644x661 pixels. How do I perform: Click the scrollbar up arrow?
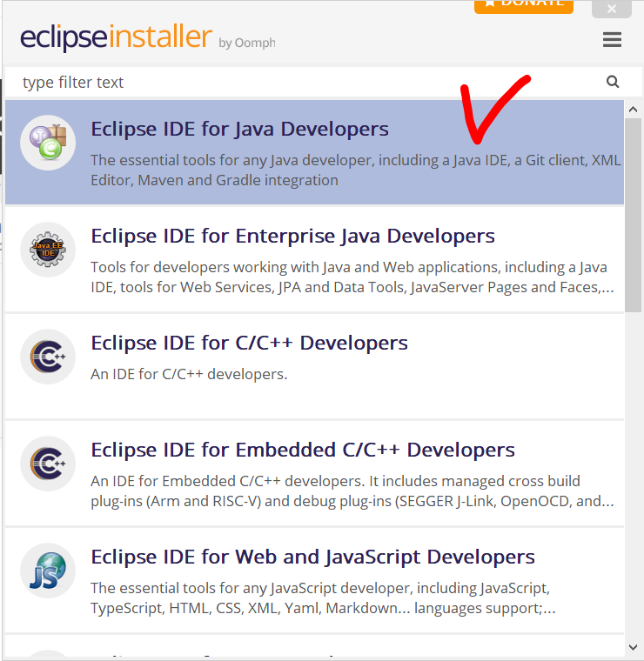633,110
